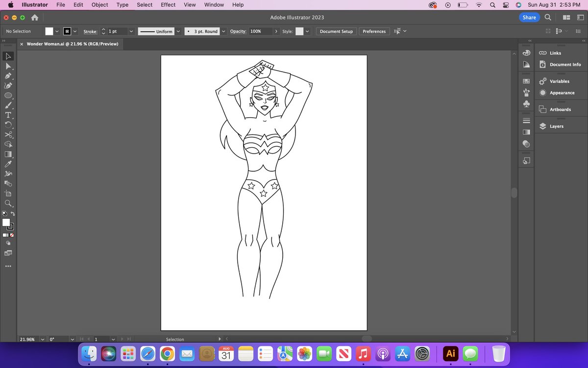
Task: Set color mode in toolbar
Action: pos(4,235)
